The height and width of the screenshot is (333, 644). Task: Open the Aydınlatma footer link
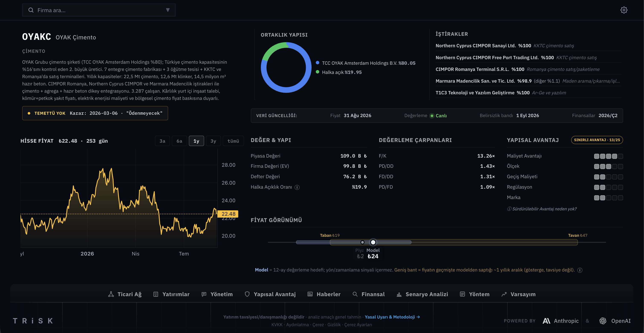pos(297,324)
